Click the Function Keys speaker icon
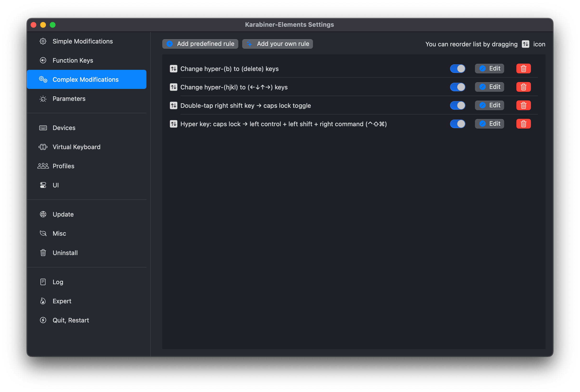Image resolution: width=580 pixels, height=392 pixels. tap(43, 60)
